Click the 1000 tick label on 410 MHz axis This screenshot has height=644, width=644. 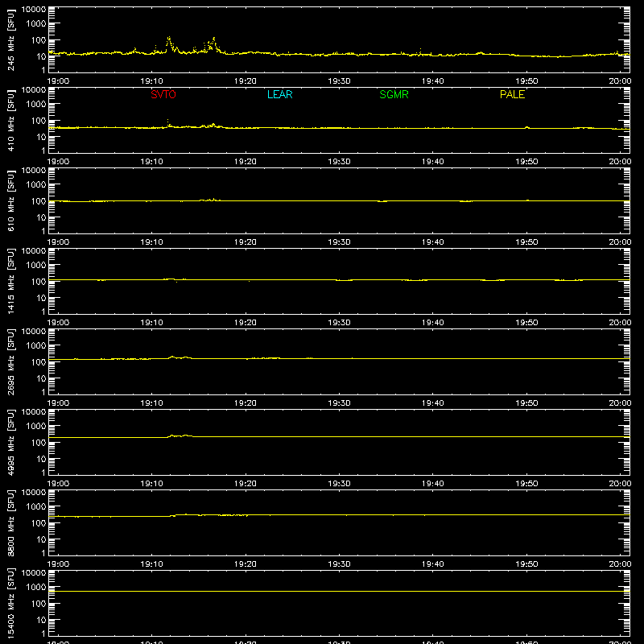[36, 105]
